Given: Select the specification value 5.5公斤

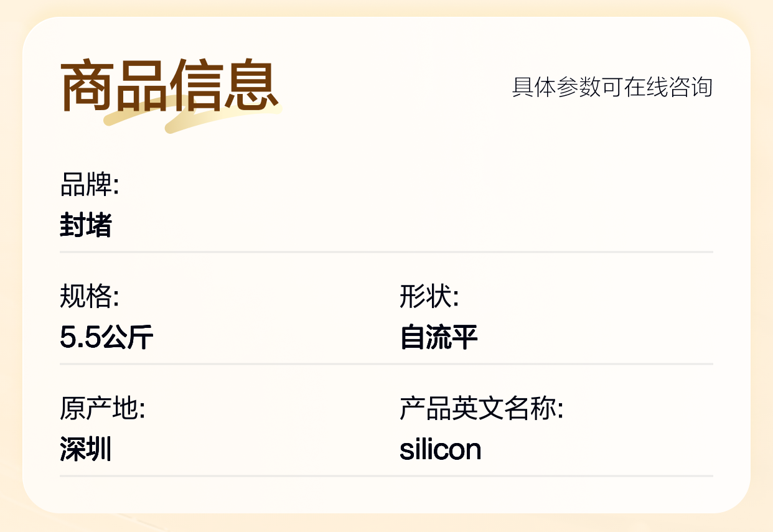Looking at the screenshot, I should [x=106, y=337].
